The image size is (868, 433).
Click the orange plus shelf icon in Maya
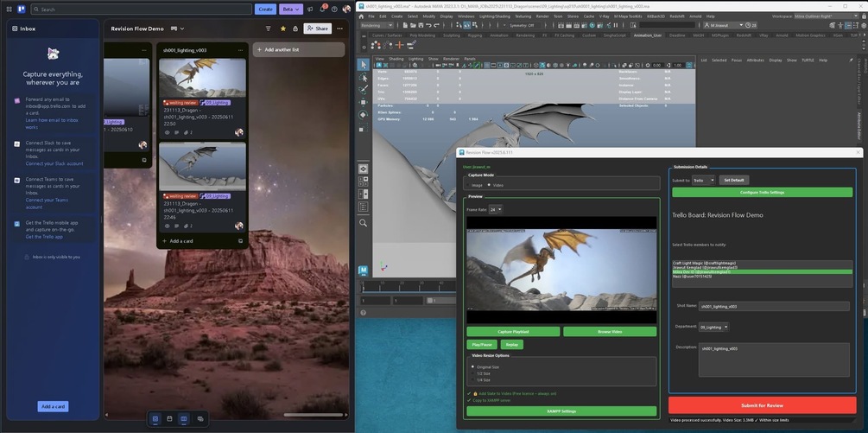pos(399,44)
